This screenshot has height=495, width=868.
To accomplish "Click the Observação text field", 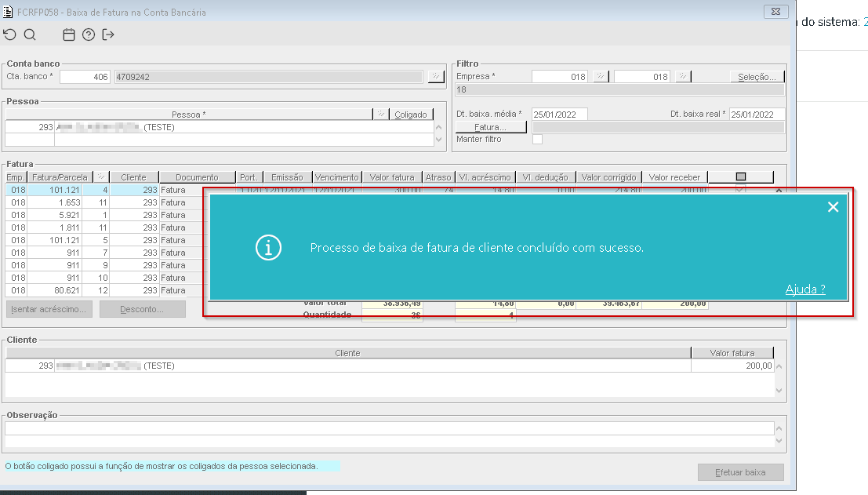I will (389, 428).
